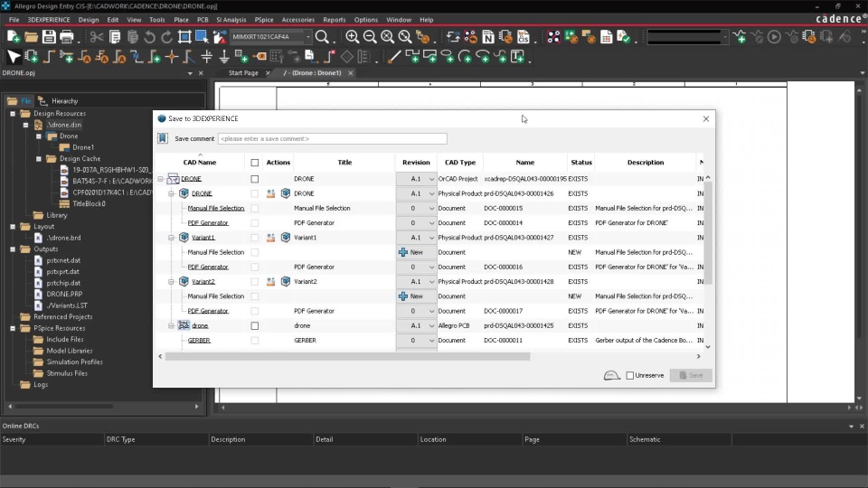Viewport: 868px width, 488px height.
Task: Open Revision dropdown for DRONE OrCAD Project
Action: coord(416,179)
